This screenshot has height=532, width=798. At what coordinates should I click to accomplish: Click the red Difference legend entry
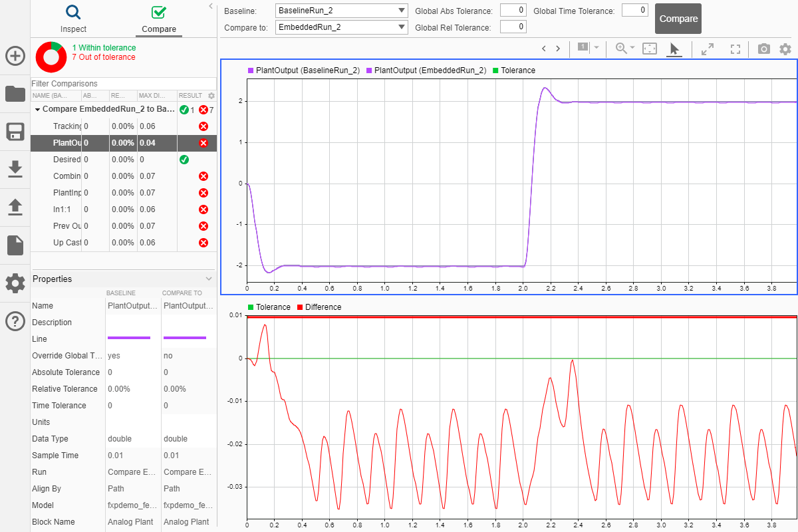(x=319, y=307)
